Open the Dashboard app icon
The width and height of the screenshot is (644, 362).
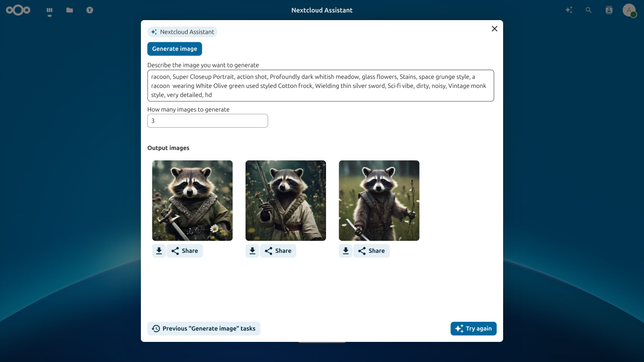(49, 10)
